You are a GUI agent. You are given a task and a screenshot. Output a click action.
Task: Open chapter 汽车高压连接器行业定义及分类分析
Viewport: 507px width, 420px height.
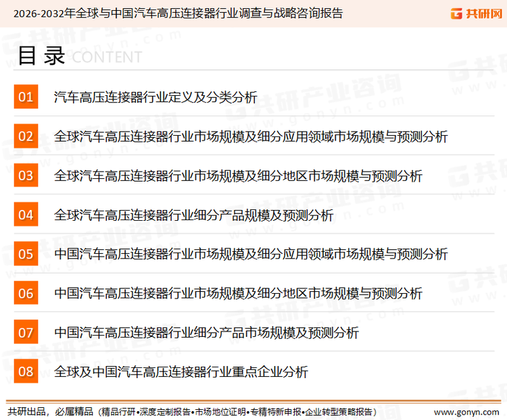[x=155, y=97]
